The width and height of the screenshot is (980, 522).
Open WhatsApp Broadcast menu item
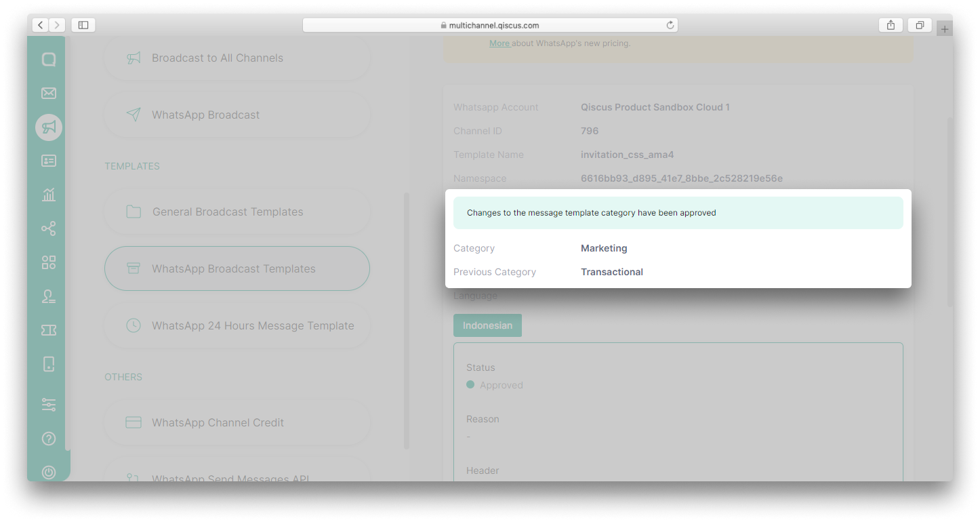click(x=237, y=115)
